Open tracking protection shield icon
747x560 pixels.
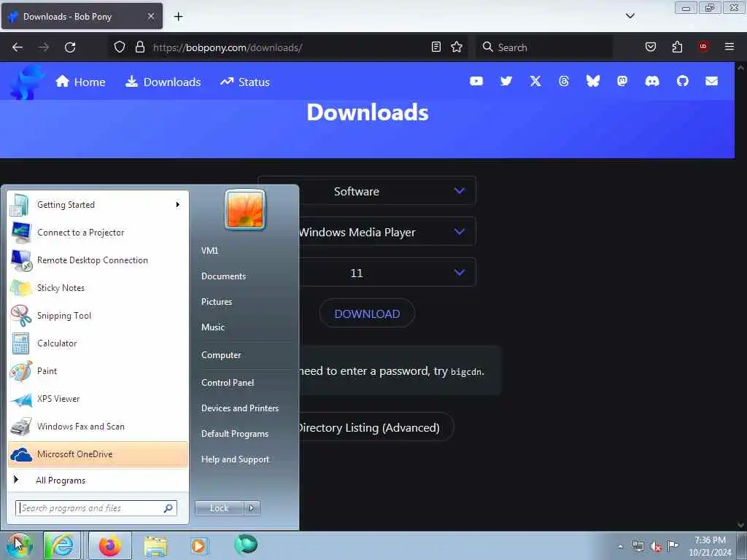[x=120, y=47]
